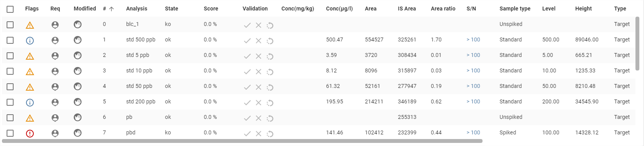Open the > 100 S/N link for pbd
This screenshot has width=644, height=146.
click(x=473, y=132)
